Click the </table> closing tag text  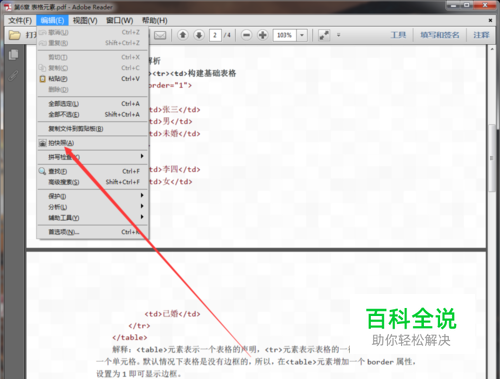[x=130, y=337]
